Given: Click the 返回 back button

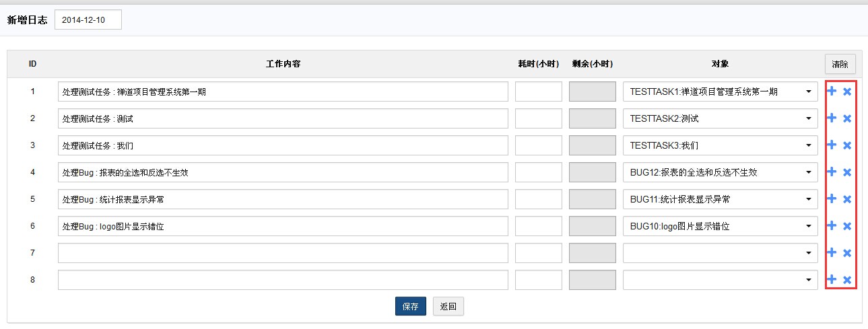Looking at the screenshot, I should pos(448,307).
